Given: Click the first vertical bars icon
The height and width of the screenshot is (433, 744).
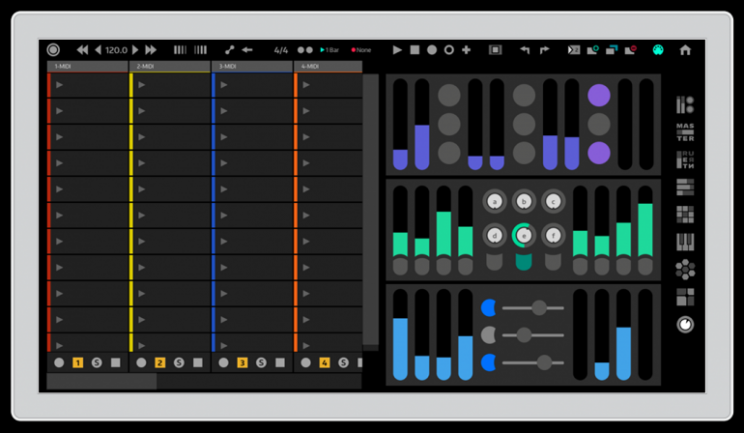Looking at the screenshot, I should pyautogui.click(x=180, y=50).
